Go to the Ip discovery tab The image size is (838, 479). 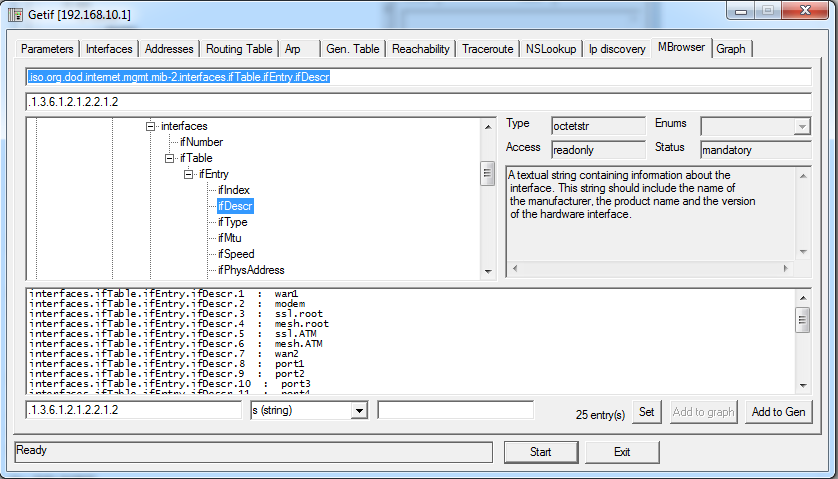pyautogui.click(x=617, y=49)
